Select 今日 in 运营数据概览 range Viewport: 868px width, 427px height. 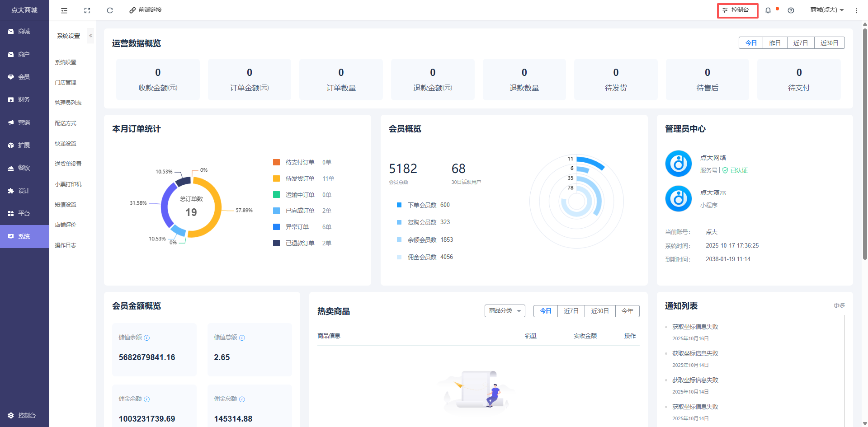click(x=751, y=43)
